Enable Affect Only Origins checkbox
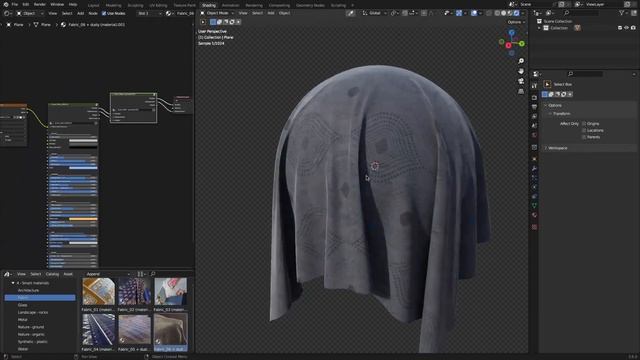The width and height of the screenshot is (640, 360). [x=584, y=124]
